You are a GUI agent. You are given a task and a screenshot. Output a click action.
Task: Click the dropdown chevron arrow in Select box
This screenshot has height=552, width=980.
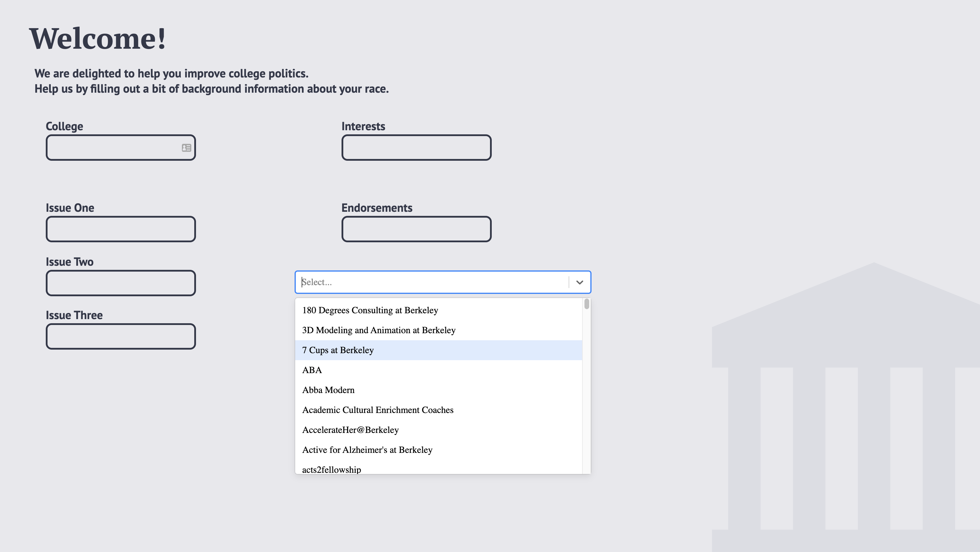pos(579,282)
